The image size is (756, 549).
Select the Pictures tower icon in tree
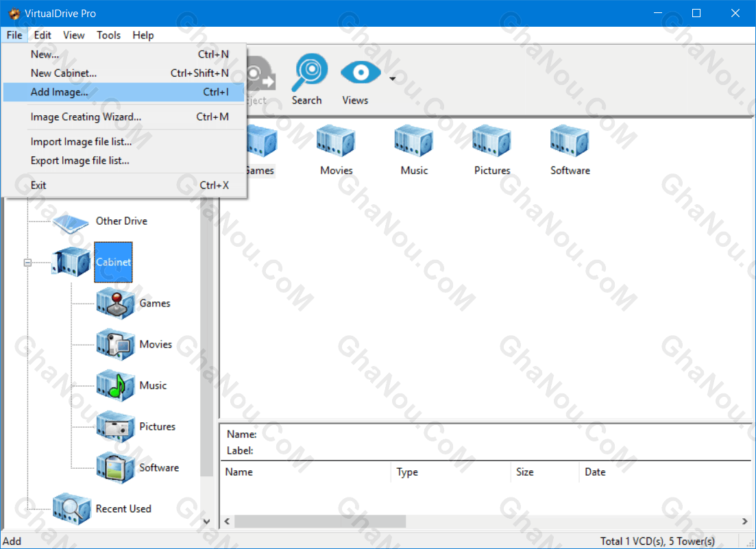(115, 426)
